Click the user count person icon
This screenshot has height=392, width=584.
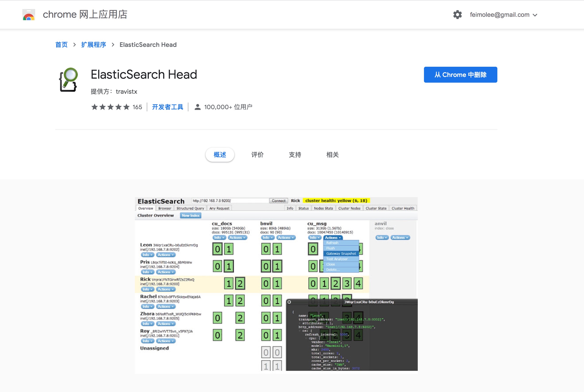[197, 107]
